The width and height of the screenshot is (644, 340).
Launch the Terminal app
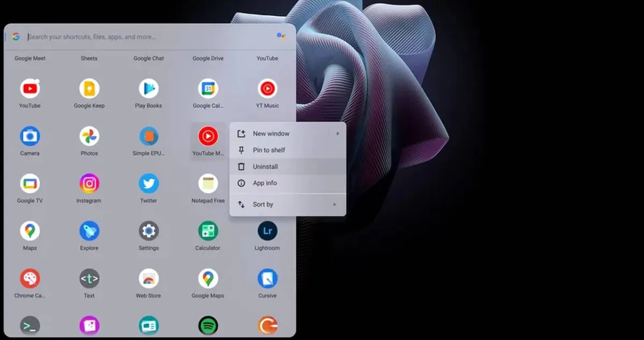tap(30, 326)
